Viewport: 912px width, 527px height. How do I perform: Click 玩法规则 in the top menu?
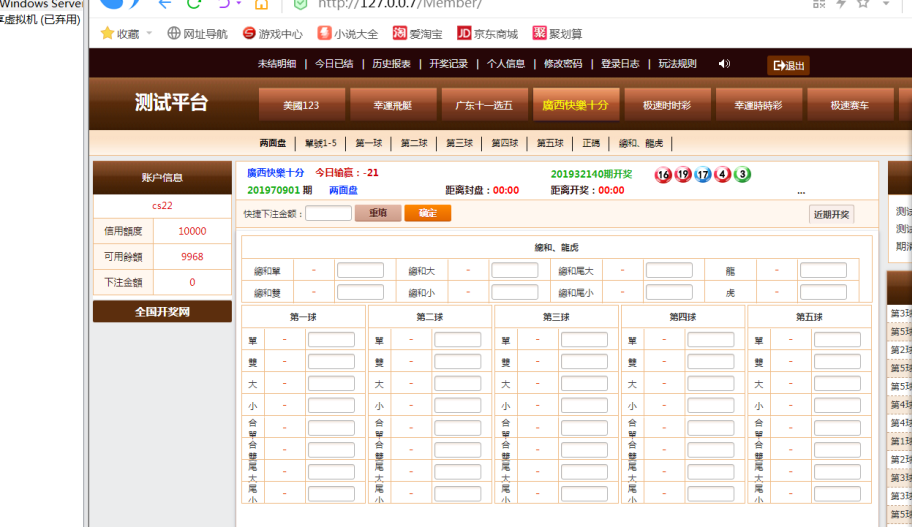coord(677,64)
